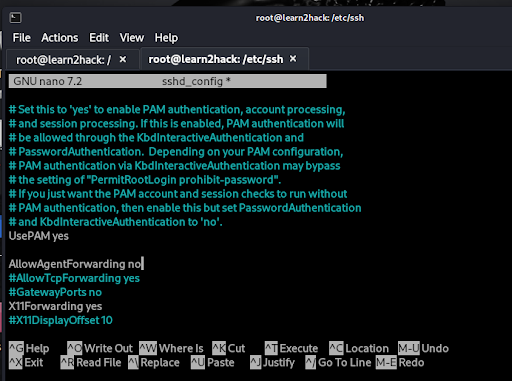512x381 pixels.
Task: Click the ^K Cut shortcut
Action: [x=229, y=348]
